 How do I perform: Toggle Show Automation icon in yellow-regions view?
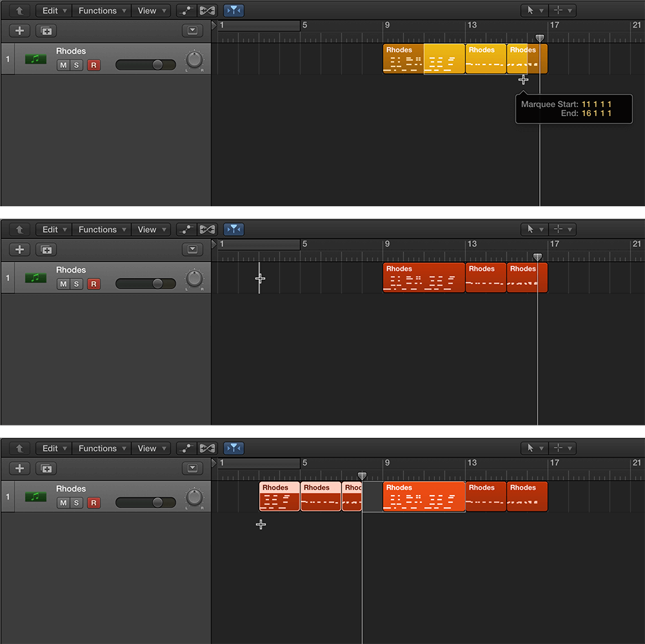pos(186,11)
